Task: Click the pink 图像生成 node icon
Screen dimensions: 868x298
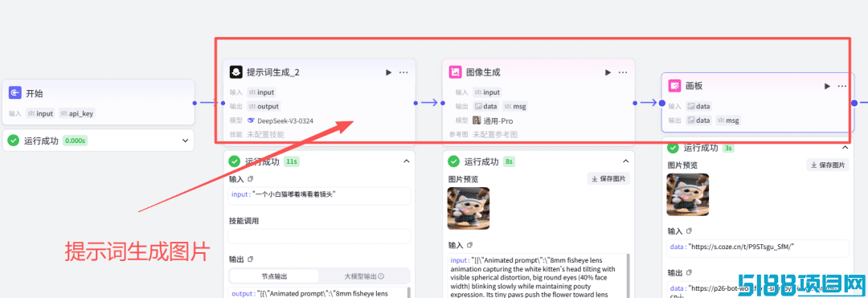Action: click(455, 72)
